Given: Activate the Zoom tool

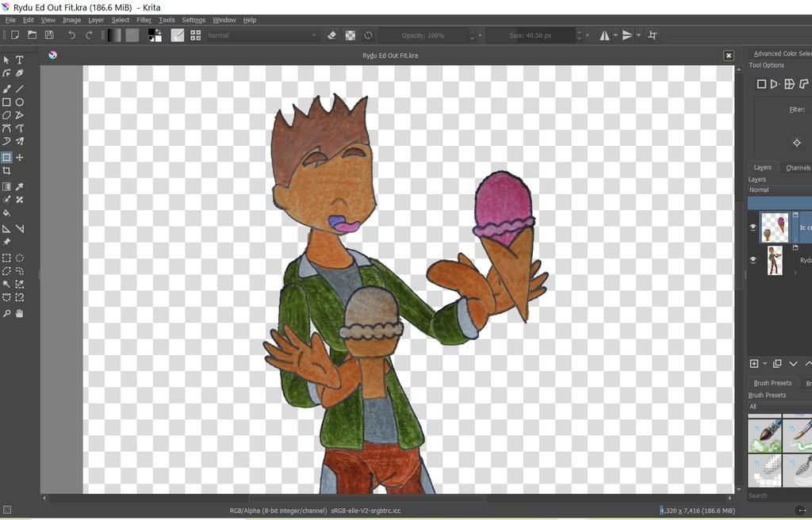Looking at the screenshot, I should pyautogui.click(x=6, y=313).
